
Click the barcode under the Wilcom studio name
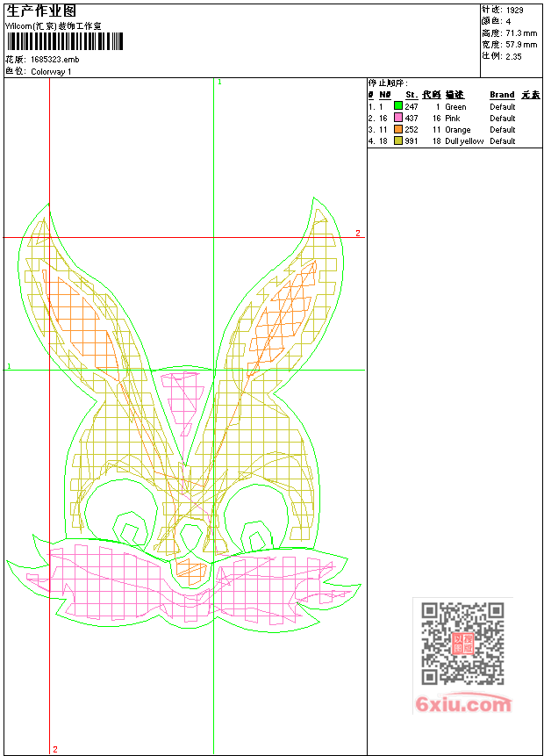pyautogui.click(x=65, y=41)
